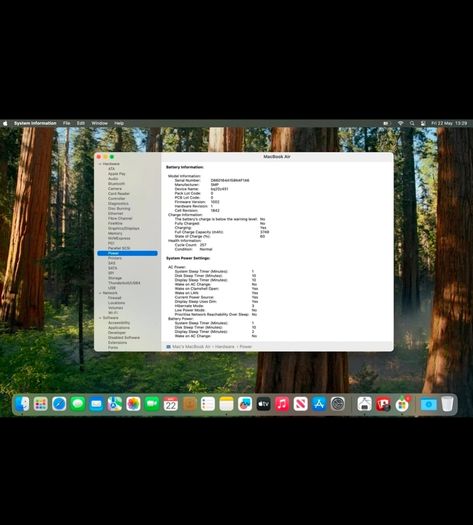The width and height of the screenshot is (473, 525).
Task: Collapse the Hardware section in the sidebar
Action: (x=100, y=164)
